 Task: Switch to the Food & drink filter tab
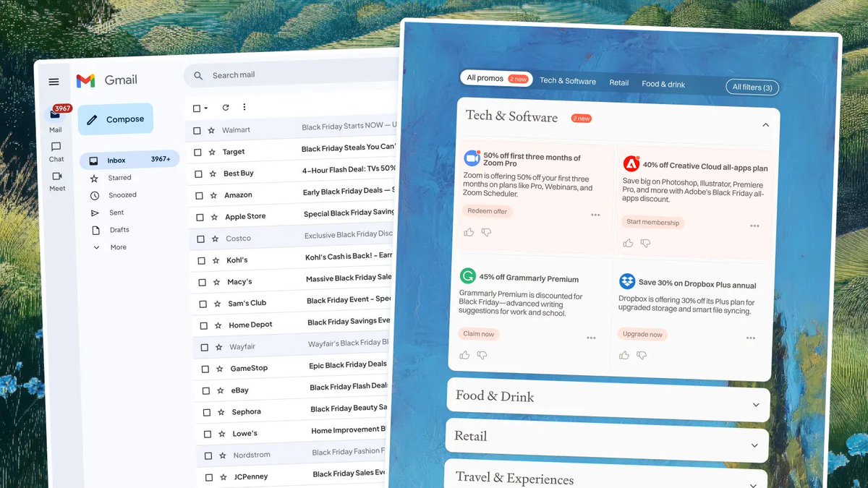pos(663,84)
